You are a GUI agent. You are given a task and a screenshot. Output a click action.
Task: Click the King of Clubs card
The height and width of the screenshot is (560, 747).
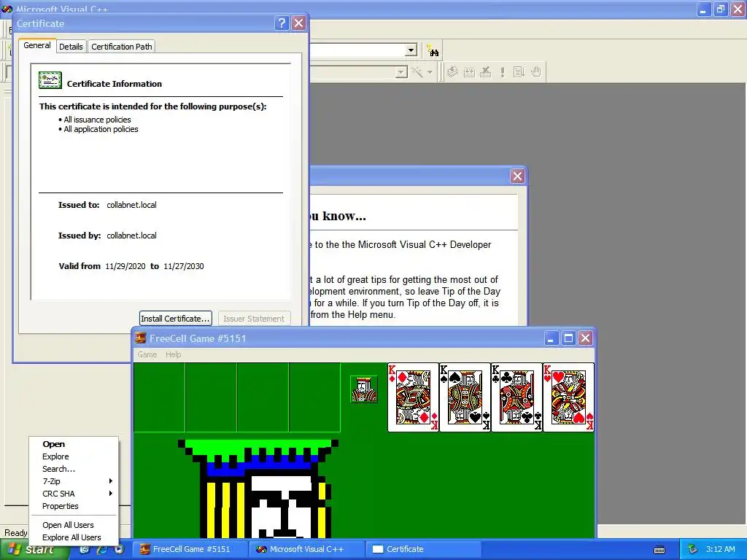coord(517,397)
